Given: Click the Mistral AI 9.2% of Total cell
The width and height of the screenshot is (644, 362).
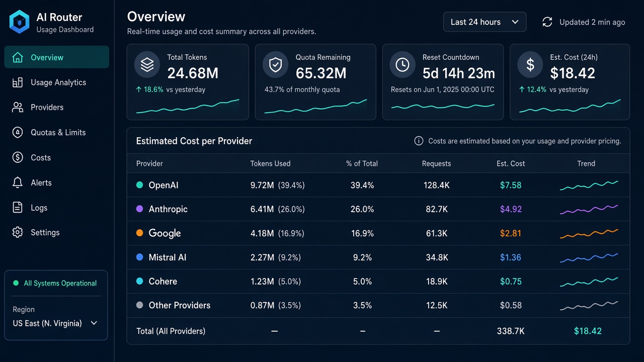Looking at the screenshot, I should [362, 257].
